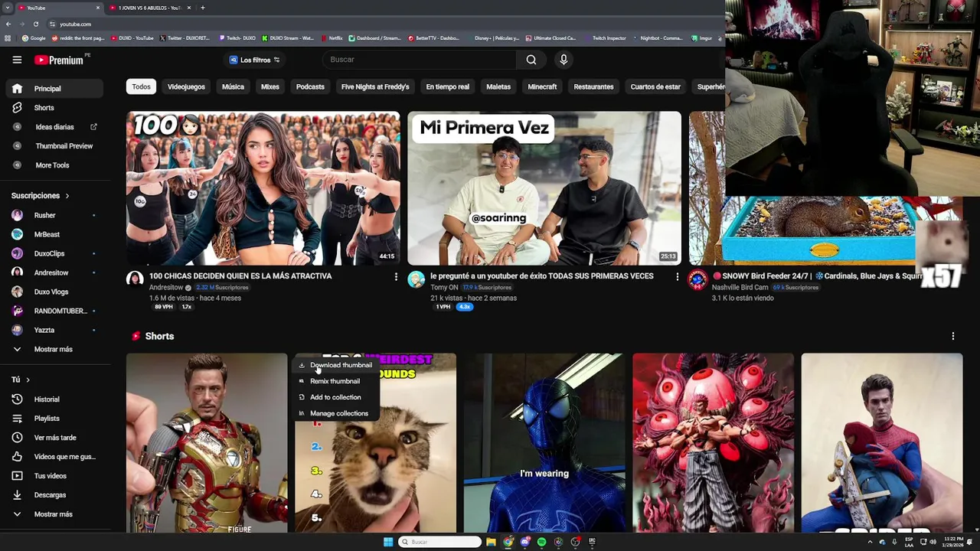Choose Manage collections menu entry
This screenshot has width=980, height=551.
click(x=335, y=413)
